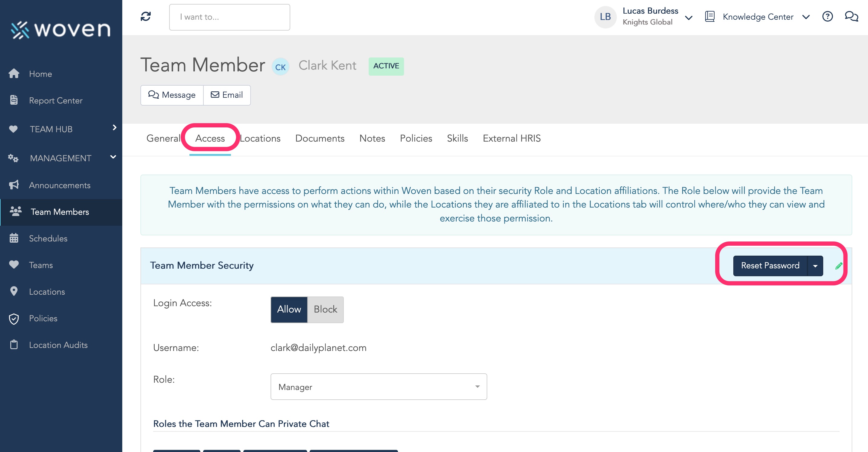The width and height of the screenshot is (868, 452).
Task: Switch to the Notes tab
Action: (x=372, y=139)
